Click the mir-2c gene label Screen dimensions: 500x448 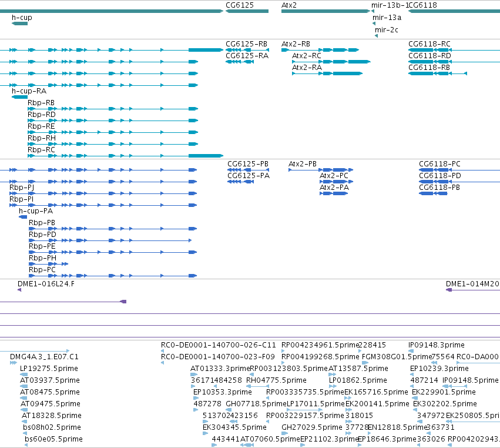(387, 30)
